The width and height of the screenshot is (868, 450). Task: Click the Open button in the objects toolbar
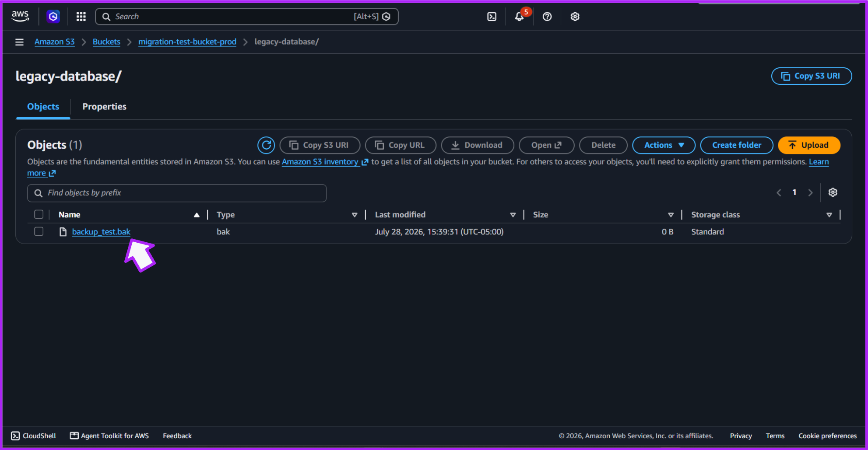click(x=546, y=145)
